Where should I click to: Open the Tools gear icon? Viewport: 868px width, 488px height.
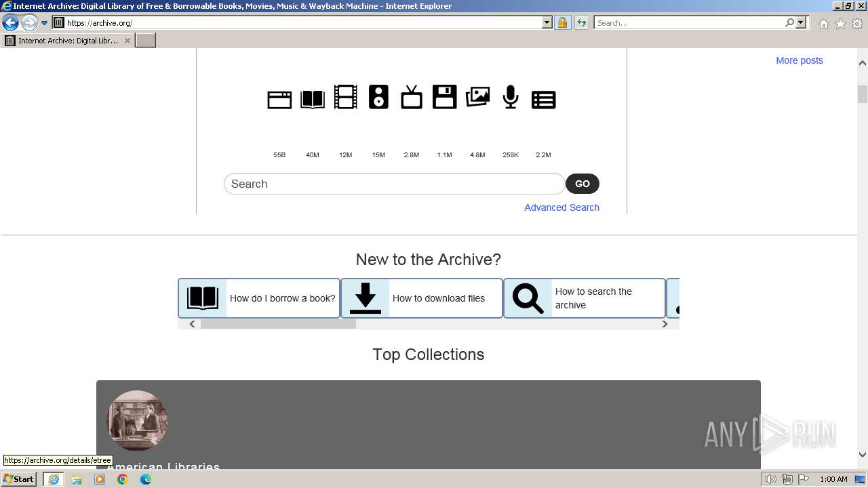857,24
